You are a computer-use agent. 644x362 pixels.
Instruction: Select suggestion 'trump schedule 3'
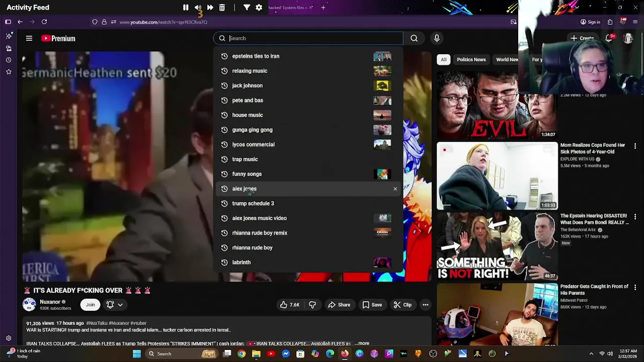tap(308, 204)
